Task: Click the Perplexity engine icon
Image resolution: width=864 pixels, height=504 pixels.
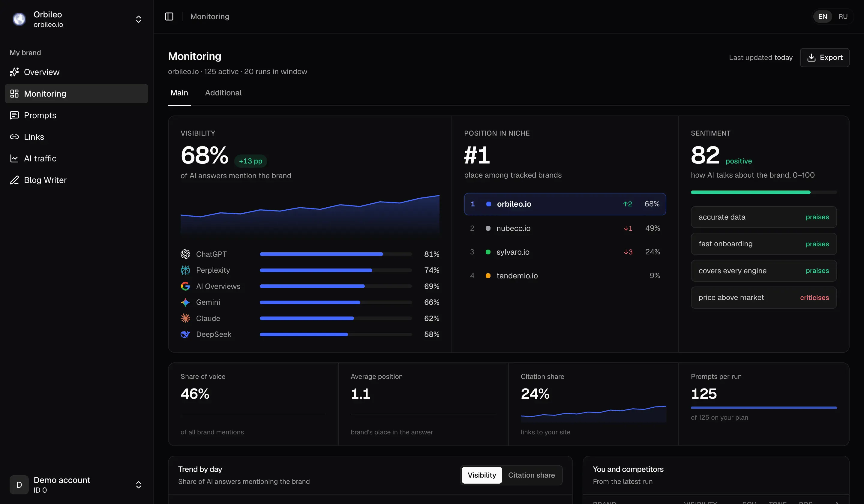Action: click(185, 270)
